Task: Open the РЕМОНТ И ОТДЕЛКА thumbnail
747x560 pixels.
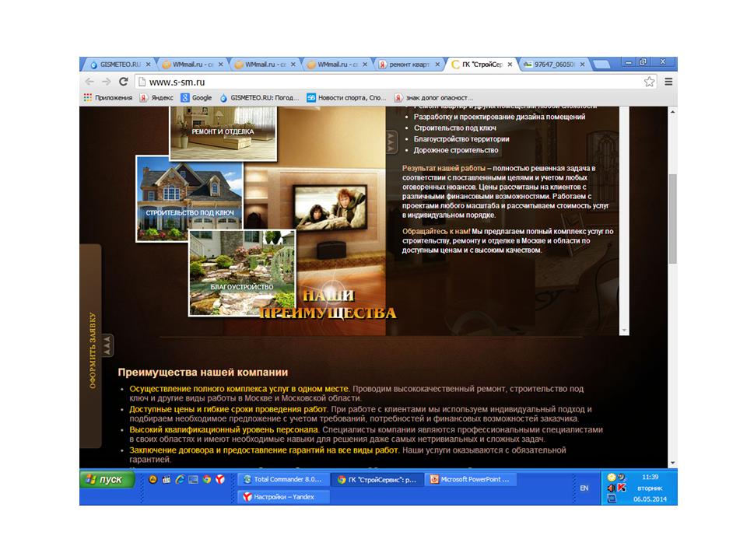Action: coord(223,133)
